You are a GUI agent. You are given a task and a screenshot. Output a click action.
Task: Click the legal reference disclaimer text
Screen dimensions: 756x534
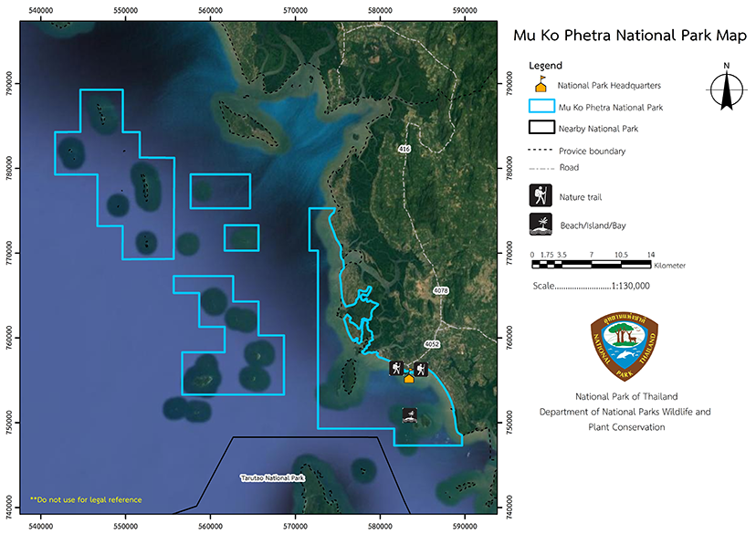[86, 499]
